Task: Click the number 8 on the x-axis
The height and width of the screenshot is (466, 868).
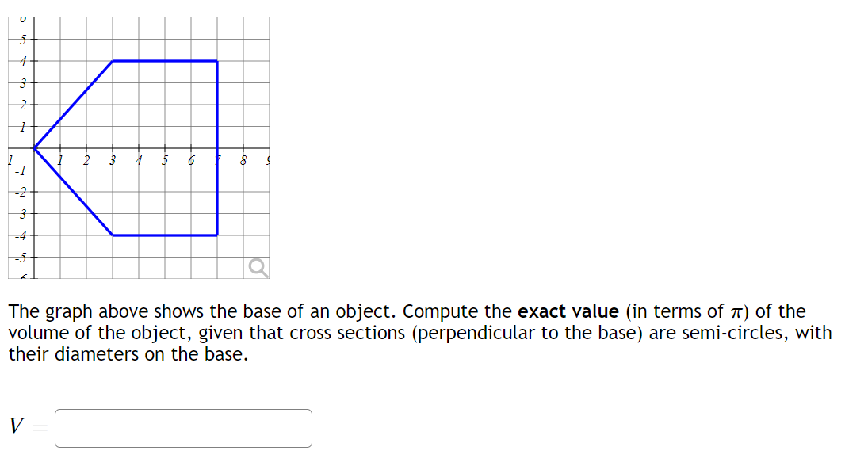Action: [x=243, y=159]
